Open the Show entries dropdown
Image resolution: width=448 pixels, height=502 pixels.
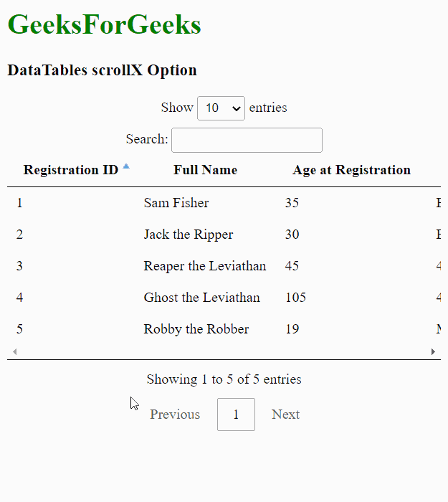tap(221, 108)
